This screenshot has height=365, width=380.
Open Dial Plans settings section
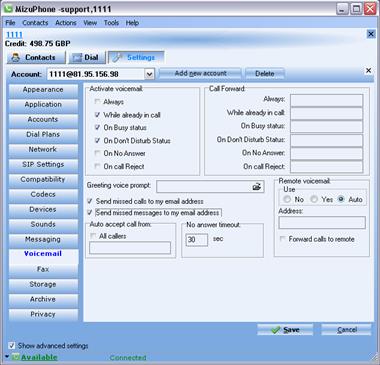click(43, 135)
